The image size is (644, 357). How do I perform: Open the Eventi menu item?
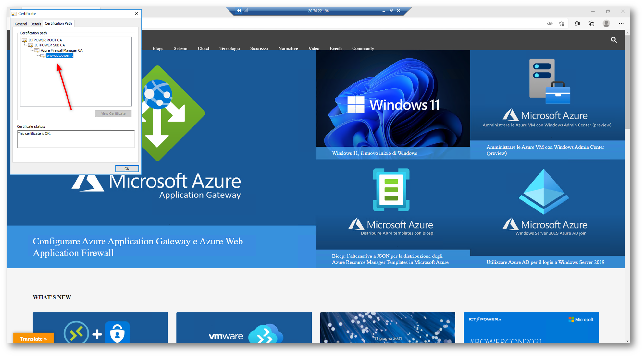coord(336,48)
